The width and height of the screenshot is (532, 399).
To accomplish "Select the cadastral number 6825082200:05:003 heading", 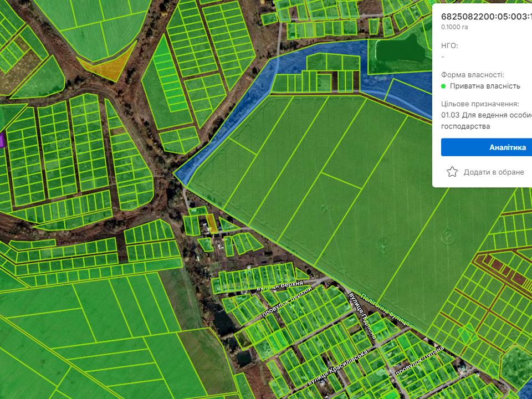I will [x=486, y=15].
